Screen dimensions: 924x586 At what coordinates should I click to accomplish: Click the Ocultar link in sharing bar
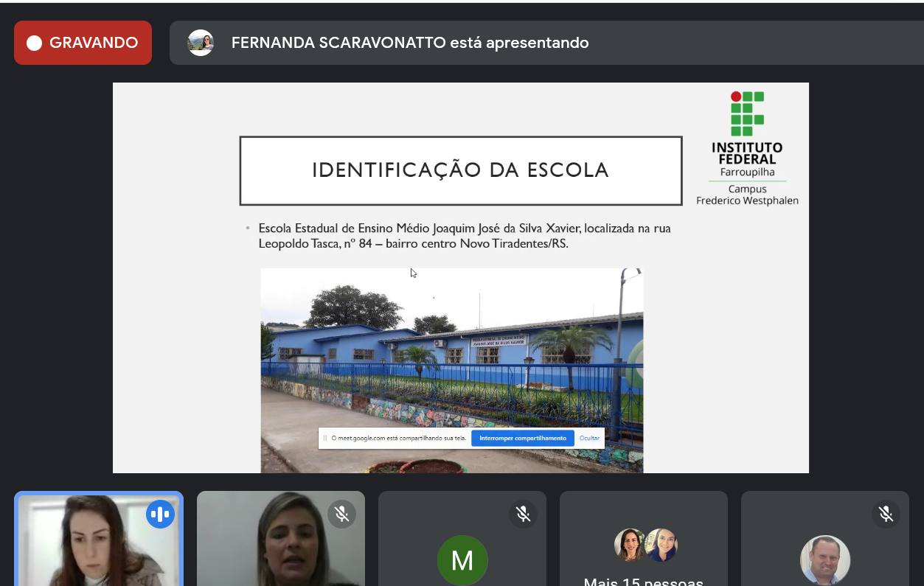click(x=589, y=438)
